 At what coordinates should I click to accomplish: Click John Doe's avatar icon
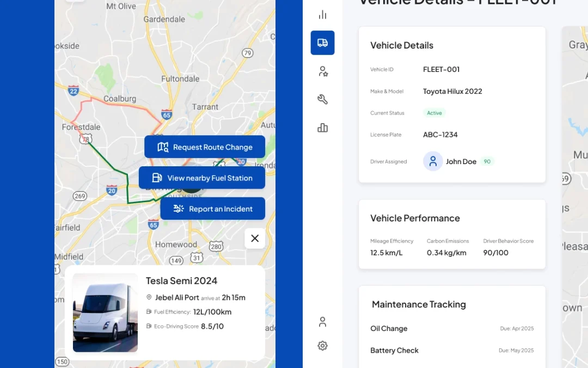point(433,161)
